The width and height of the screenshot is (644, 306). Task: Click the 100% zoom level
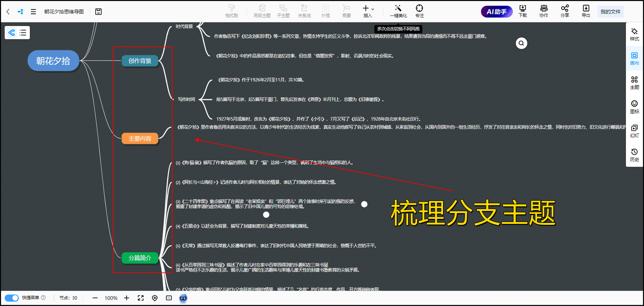(x=111, y=298)
